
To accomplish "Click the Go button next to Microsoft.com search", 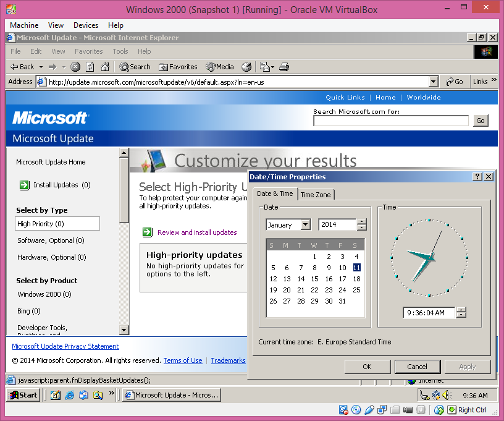I will click(x=481, y=121).
